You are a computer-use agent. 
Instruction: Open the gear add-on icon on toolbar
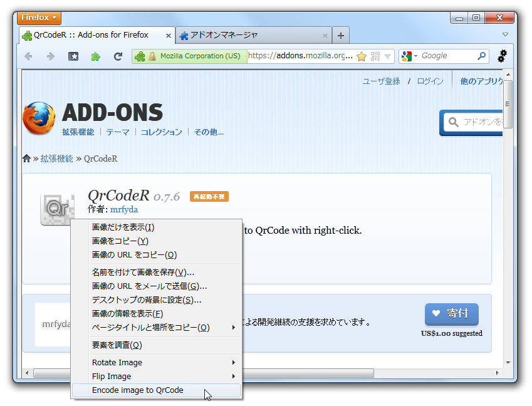(x=502, y=56)
